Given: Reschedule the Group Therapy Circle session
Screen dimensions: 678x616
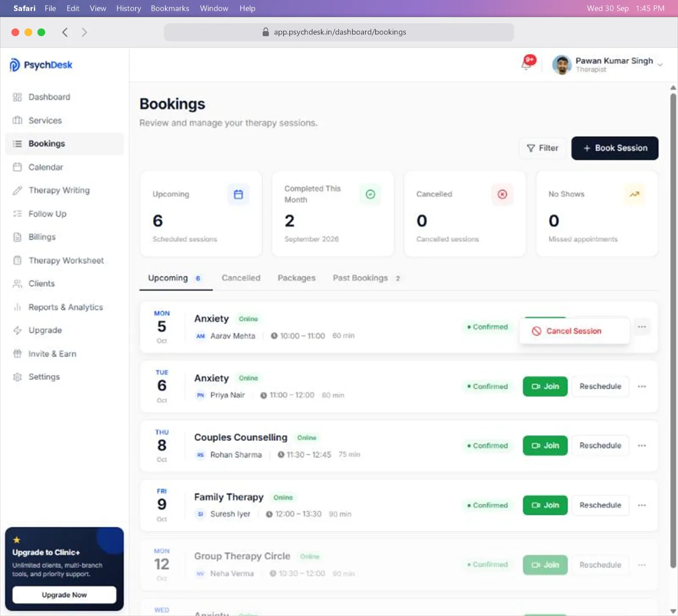Looking at the screenshot, I should click(x=600, y=565).
